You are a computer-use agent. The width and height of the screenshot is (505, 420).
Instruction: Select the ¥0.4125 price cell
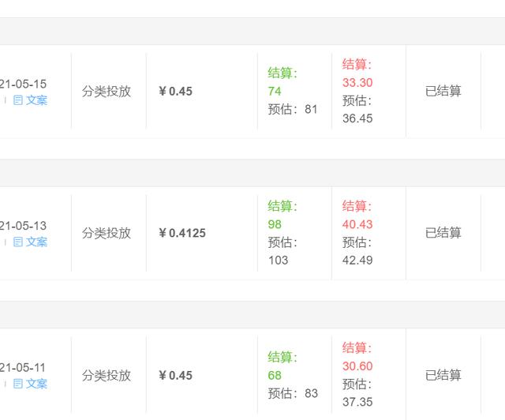(x=182, y=233)
